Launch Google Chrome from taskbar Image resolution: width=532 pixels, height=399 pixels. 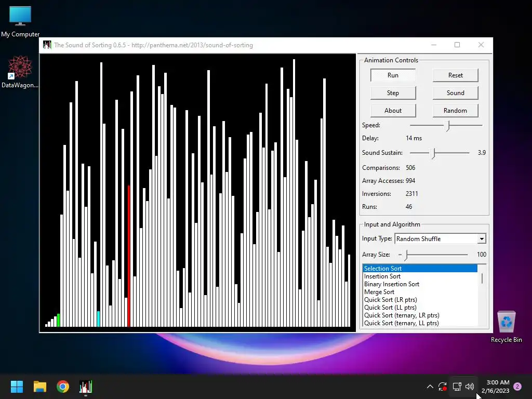63,387
